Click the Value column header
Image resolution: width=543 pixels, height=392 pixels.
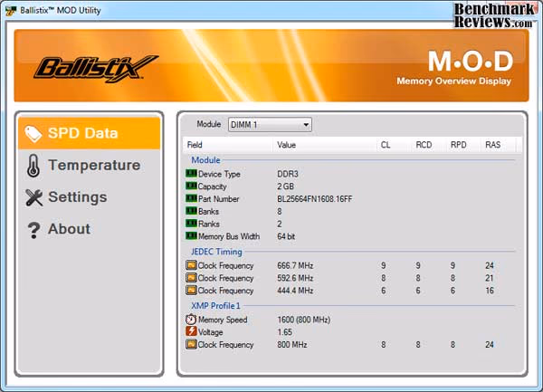coord(325,145)
